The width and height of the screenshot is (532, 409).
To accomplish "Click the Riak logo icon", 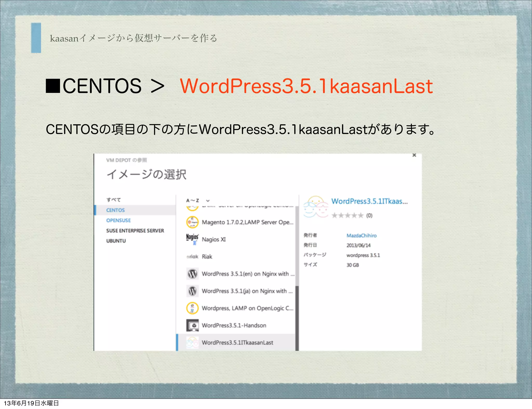I will point(192,256).
